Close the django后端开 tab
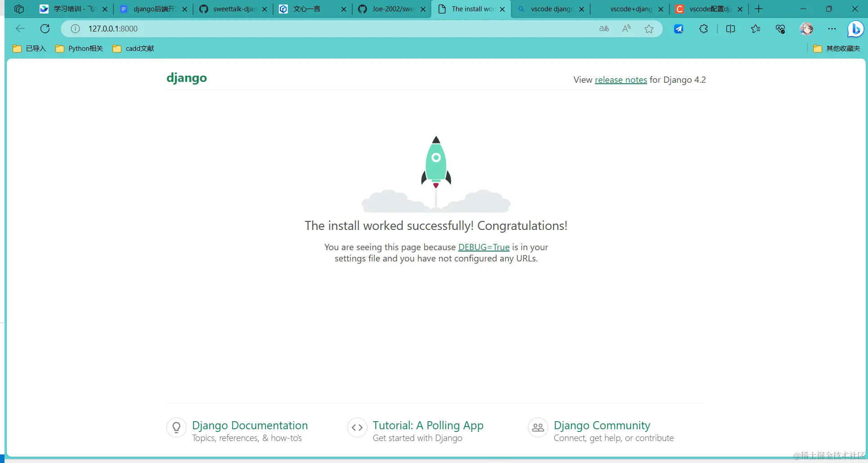The image size is (868, 463). point(184,9)
